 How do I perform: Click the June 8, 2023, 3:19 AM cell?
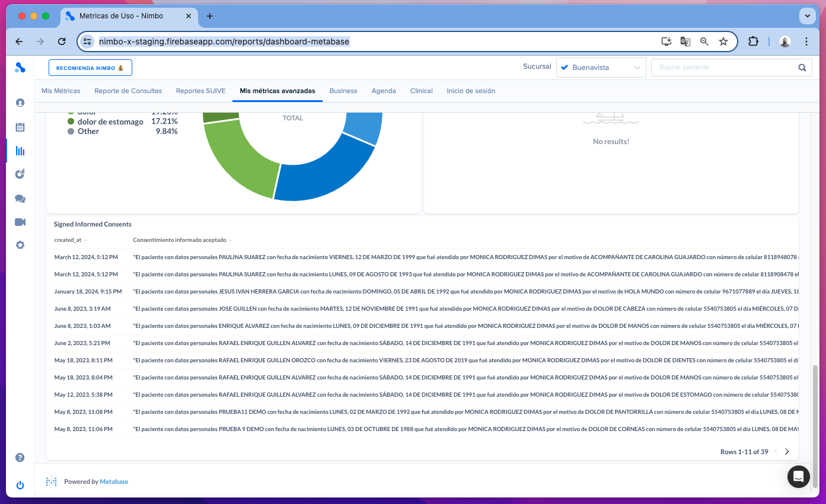click(x=82, y=309)
